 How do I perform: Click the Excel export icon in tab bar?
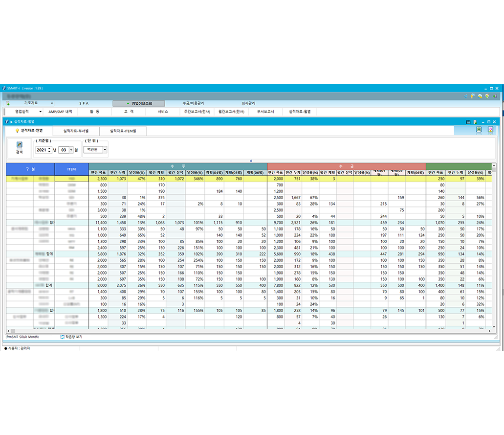point(479,130)
